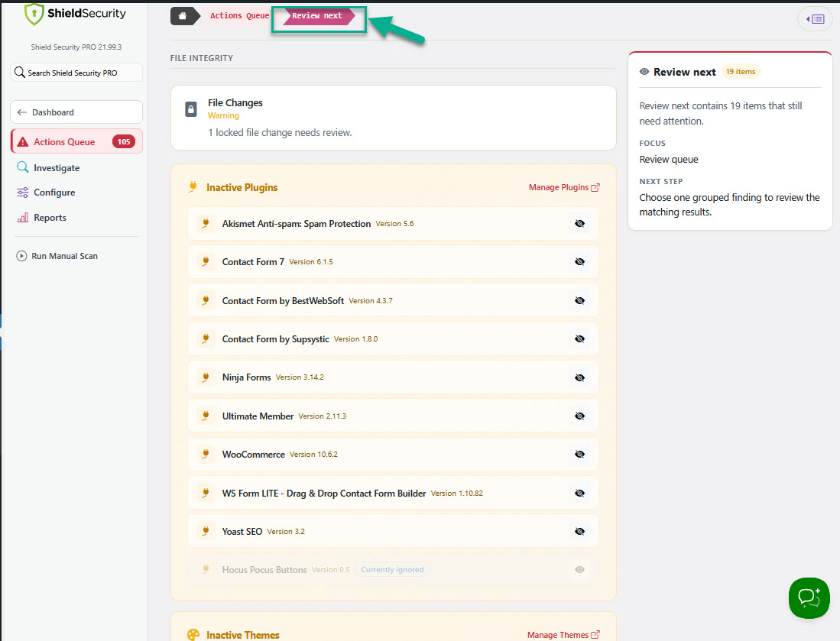This screenshot has width=840, height=641.
Task: Open Manage Plugins link
Action: tap(564, 187)
